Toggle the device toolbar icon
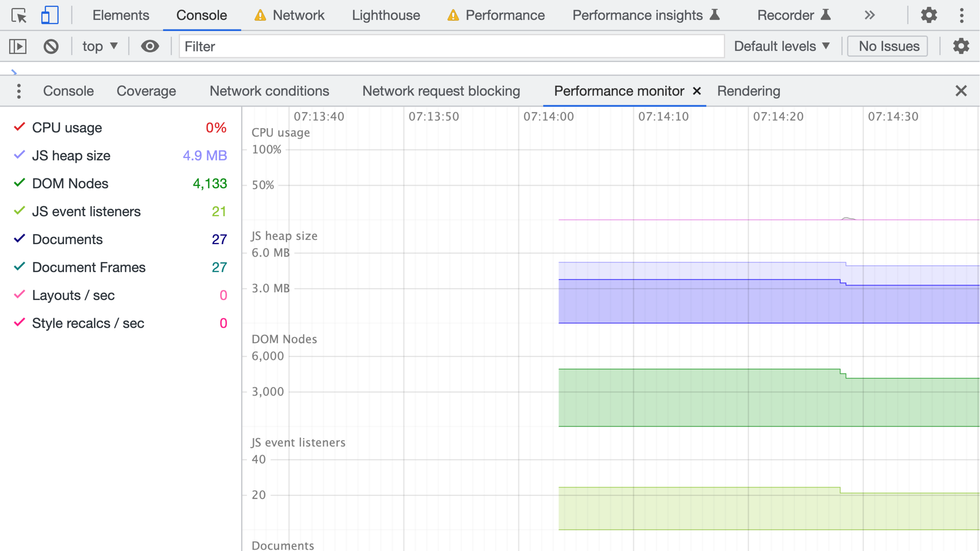Viewport: 980px width, 551px height. click(x=49, y=16)
